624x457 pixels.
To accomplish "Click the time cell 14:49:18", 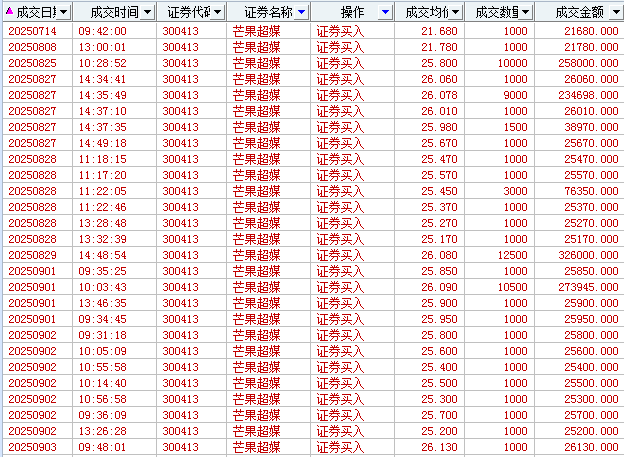I will [102, 143].
